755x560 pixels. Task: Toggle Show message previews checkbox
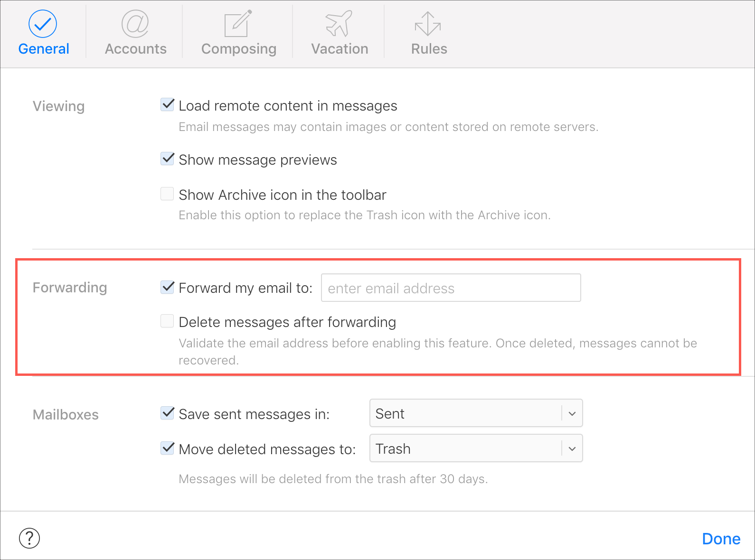coord(167,159)
